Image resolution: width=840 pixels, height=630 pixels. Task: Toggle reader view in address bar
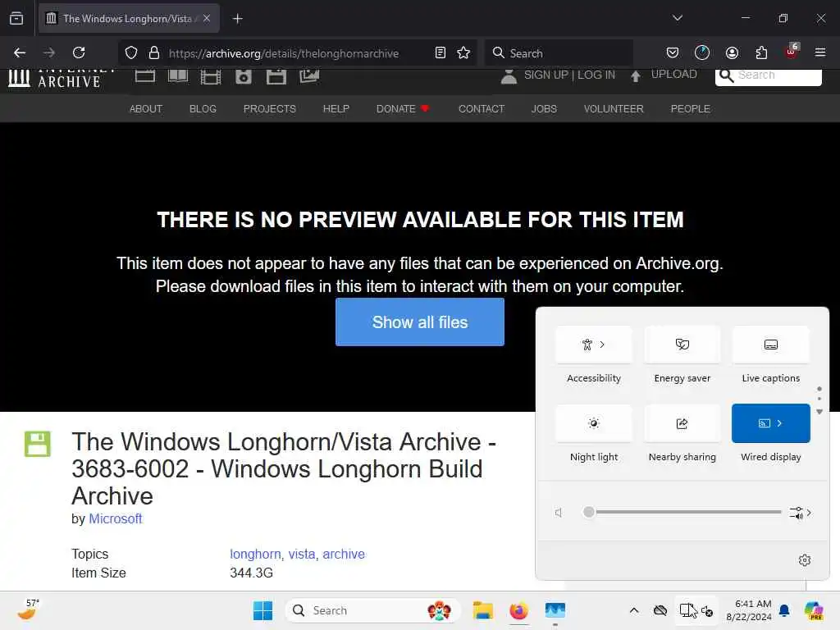(441, 52)
